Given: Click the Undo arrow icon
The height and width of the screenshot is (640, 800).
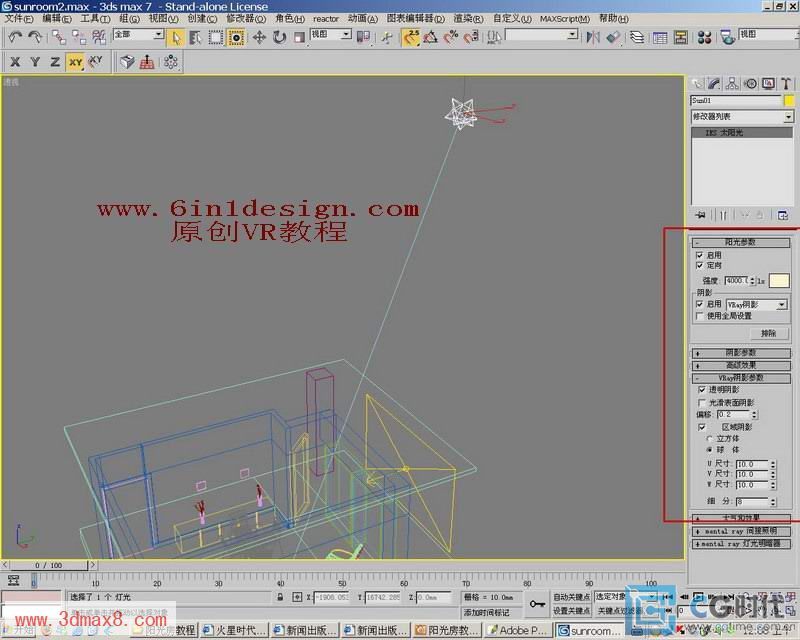Looking at the screenshot, I should 15,37.
